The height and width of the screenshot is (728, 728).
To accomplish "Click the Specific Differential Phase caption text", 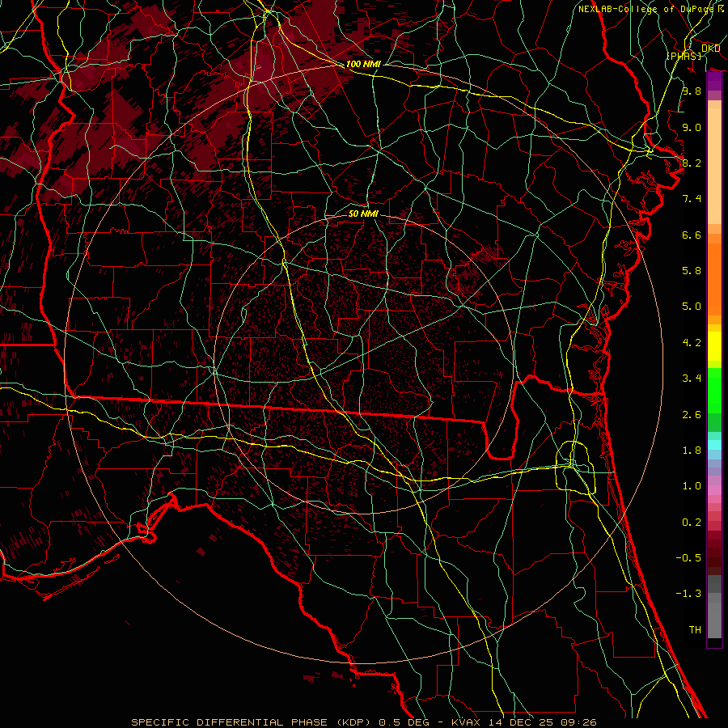I will tap(364, 722).
